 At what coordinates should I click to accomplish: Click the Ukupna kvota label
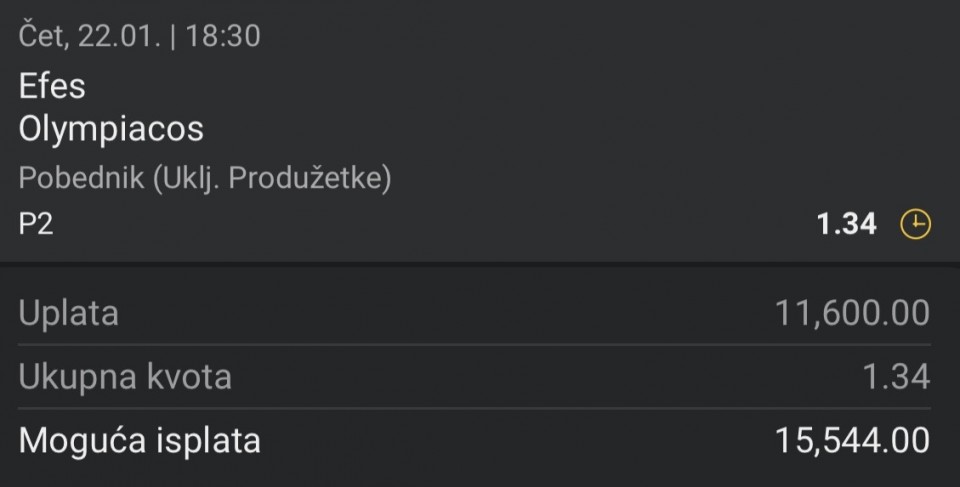125,377
